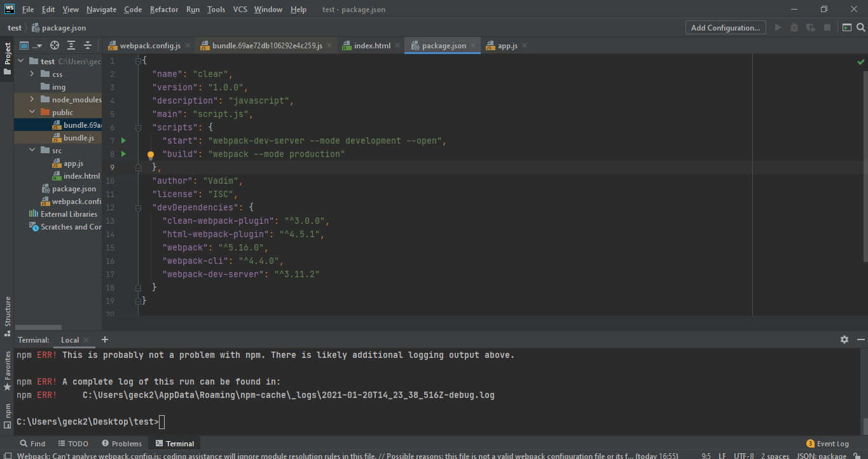Open Terminal settings gear icon
Viewport: 868px width, 459px height.
[844, 339]
